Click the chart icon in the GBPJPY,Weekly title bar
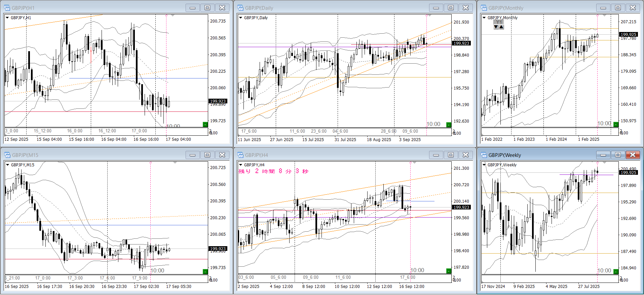Image resolution: width=644 pixels, height=295 pixels. 484,155
